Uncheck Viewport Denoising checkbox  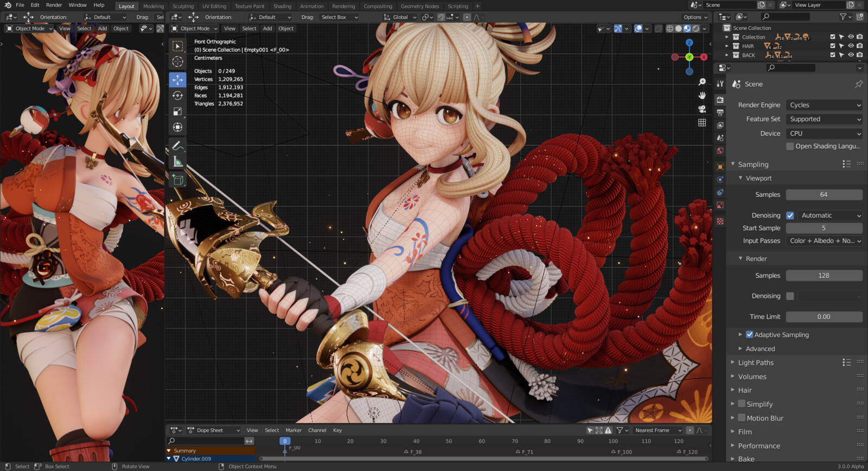(x=790, y=215)
